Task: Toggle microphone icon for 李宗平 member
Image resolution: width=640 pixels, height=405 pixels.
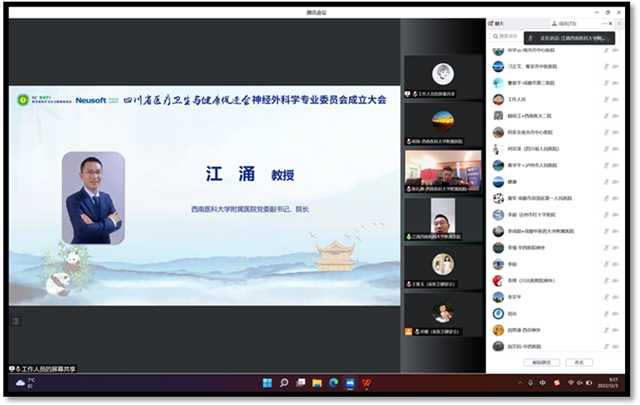Action: click(606, 296)
